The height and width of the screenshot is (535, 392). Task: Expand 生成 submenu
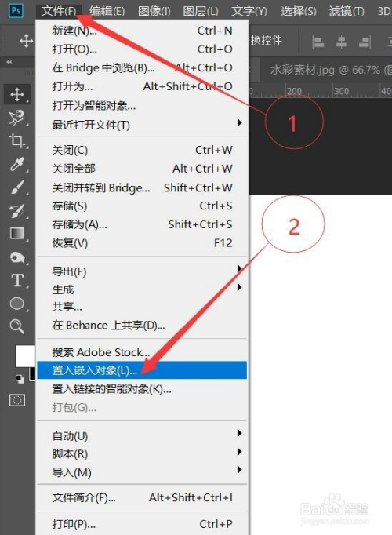pyautogui.click(x=142, y=289)
